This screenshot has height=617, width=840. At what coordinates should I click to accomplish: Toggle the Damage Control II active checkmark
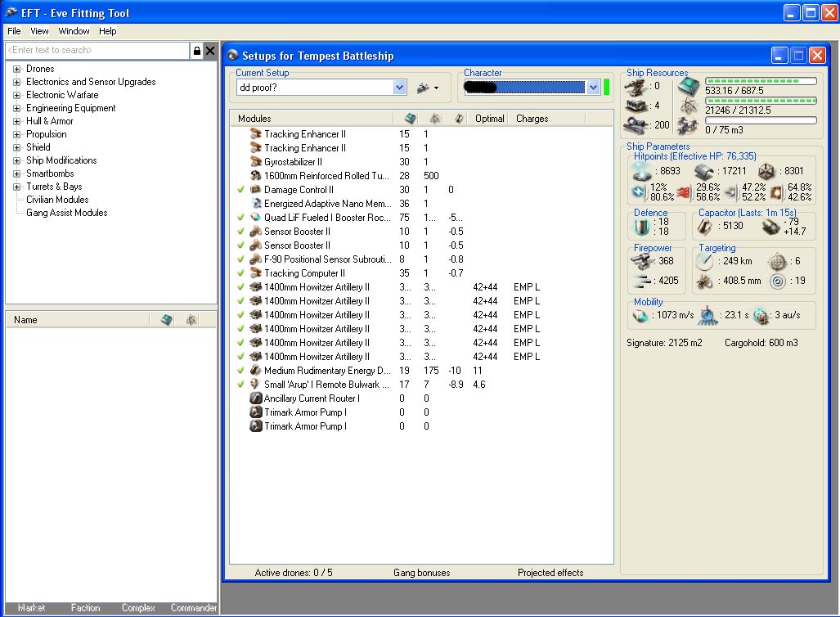click(240, 189)
